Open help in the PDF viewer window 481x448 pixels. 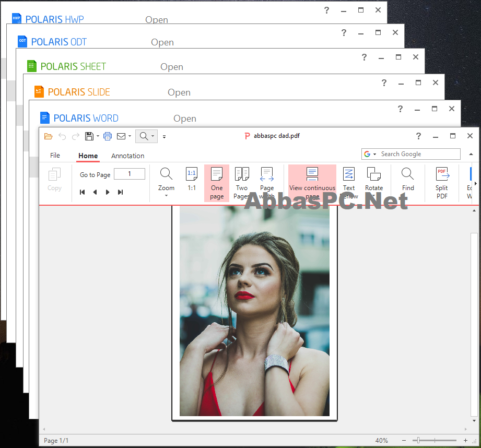418,136
